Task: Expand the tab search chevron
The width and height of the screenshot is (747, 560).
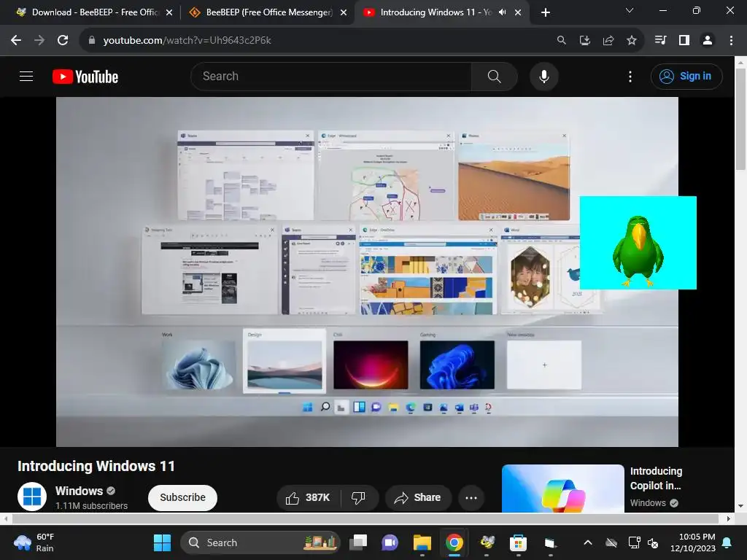Action: tap(630, 10)
